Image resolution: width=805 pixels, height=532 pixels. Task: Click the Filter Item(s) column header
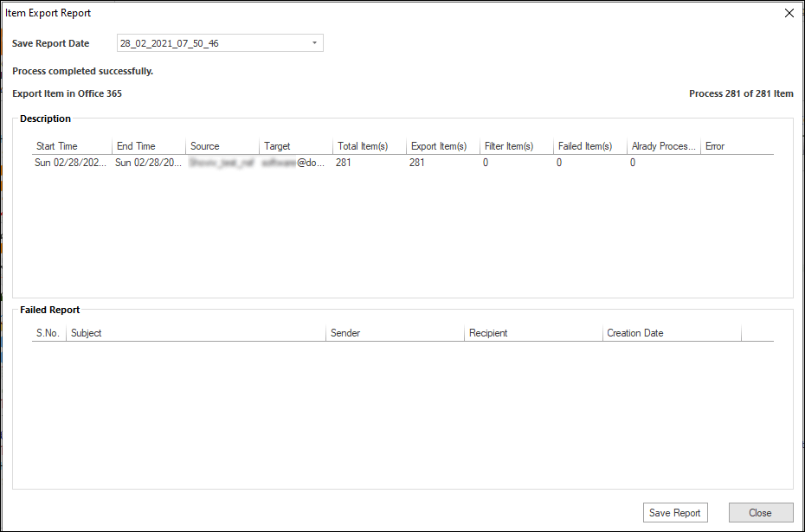(x=517, y=146)
